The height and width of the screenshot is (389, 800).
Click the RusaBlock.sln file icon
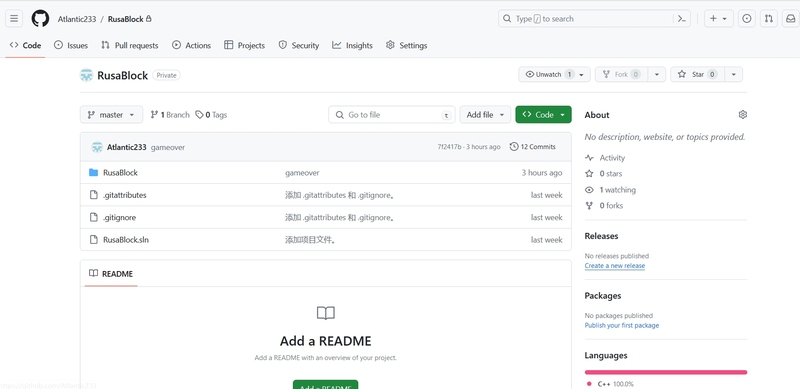(x=93, y=239)
